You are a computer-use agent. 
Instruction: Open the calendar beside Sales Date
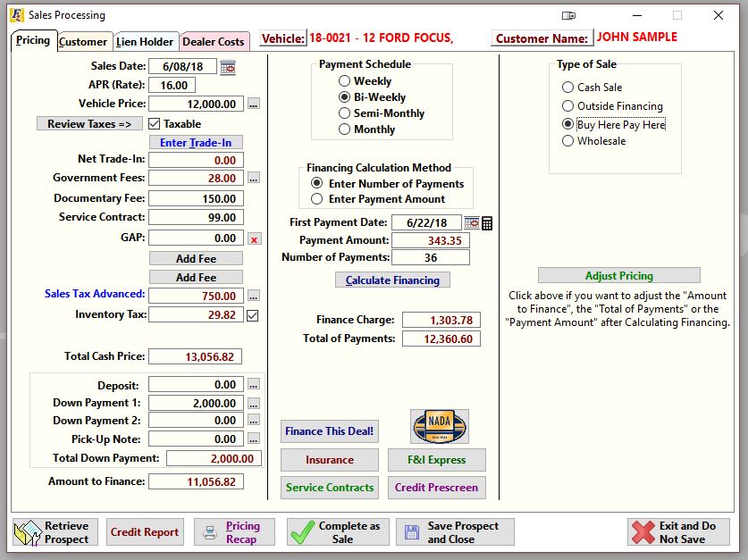coord(227,67)
